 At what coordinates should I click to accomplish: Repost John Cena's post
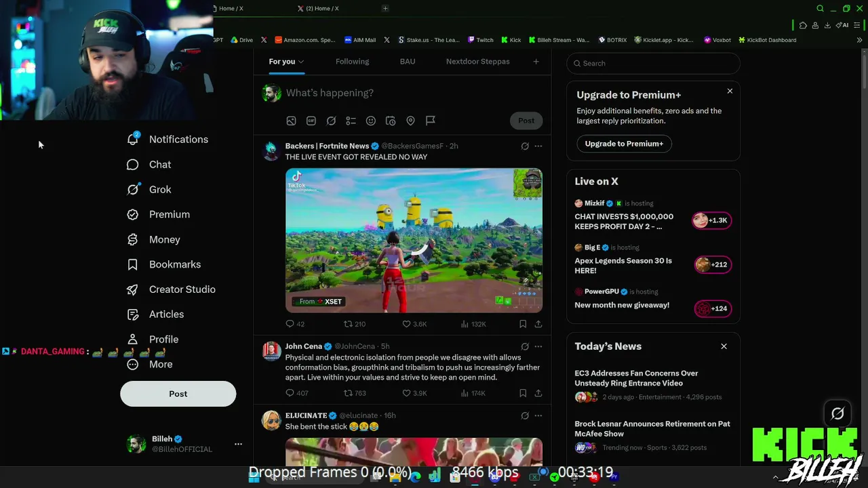tap(355, 393)
